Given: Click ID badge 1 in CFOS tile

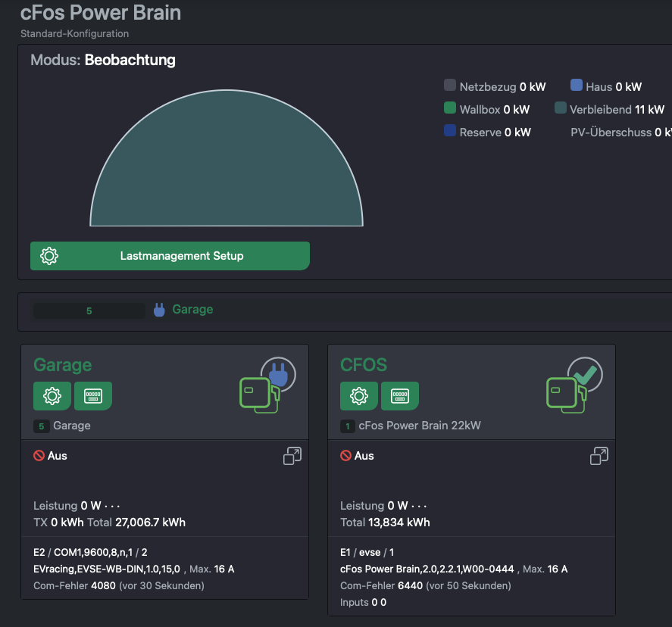Looking at the screenshot, I should [348, 426].
